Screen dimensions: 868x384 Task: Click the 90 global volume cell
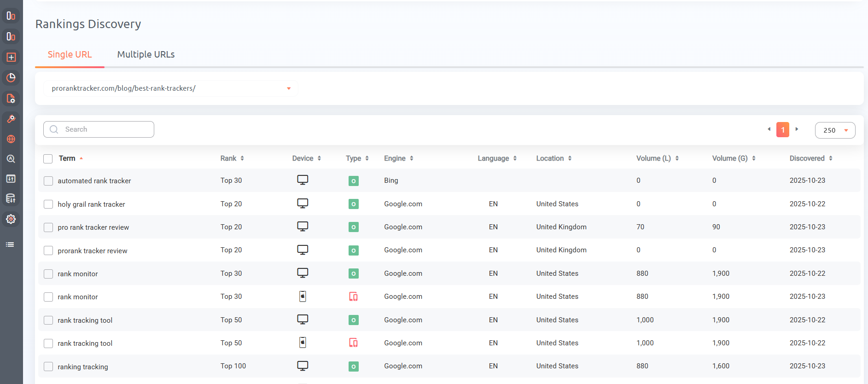click(x=716, y=227)
